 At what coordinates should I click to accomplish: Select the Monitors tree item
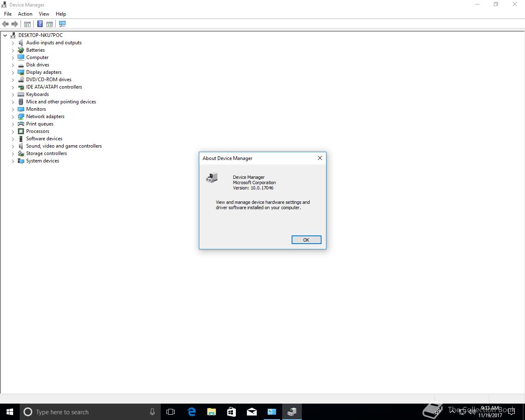coord(36,109)
